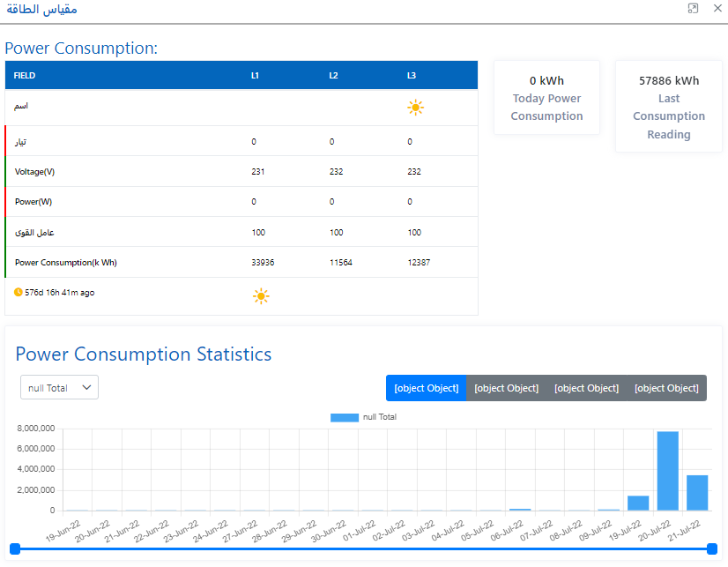Click left handle of the date range slider
728x567 pixels.
pyautogui.click(x=15, y=549)
